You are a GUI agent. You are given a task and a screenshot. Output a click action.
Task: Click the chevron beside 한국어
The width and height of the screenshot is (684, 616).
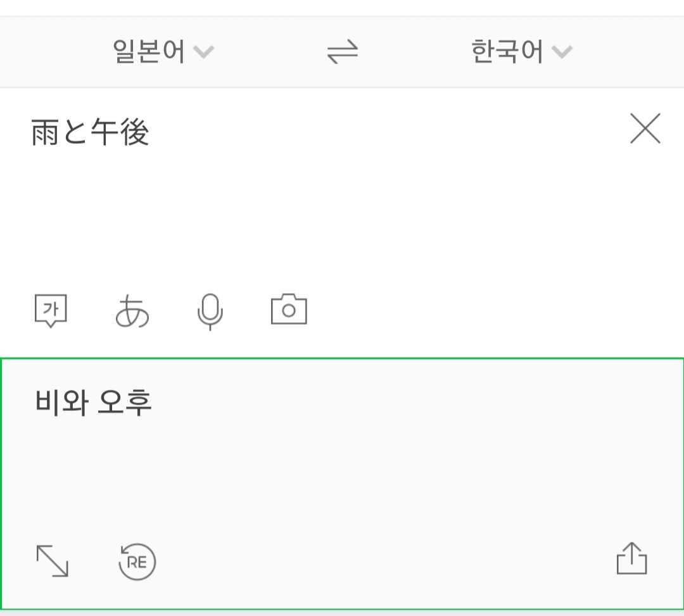pos(562,52)
